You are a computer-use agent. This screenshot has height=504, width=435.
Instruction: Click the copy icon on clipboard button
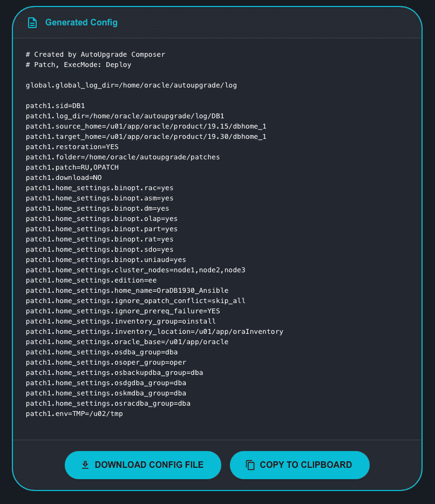click(250, 465)
